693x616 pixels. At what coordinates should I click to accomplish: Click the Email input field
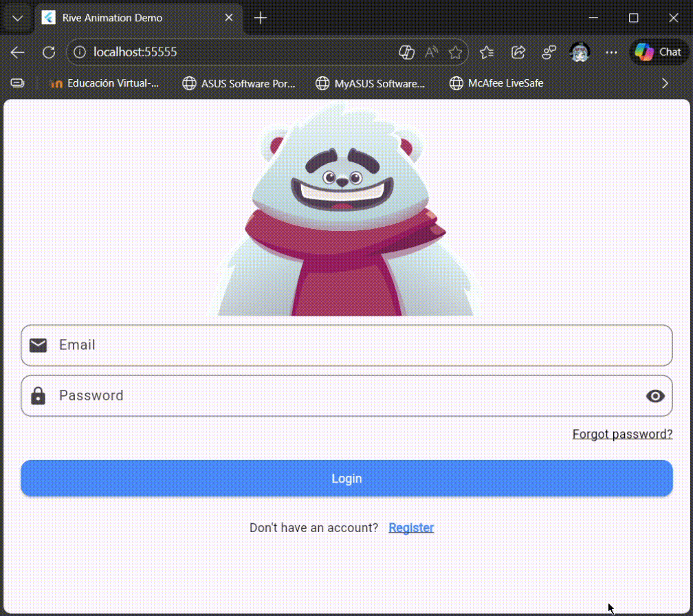tap(347, 345)
